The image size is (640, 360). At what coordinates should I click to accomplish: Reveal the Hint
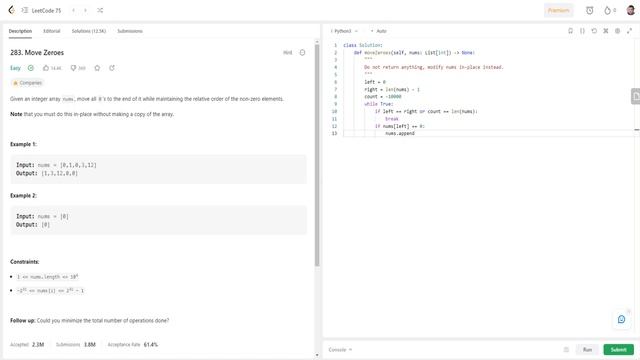click(287, 52)
